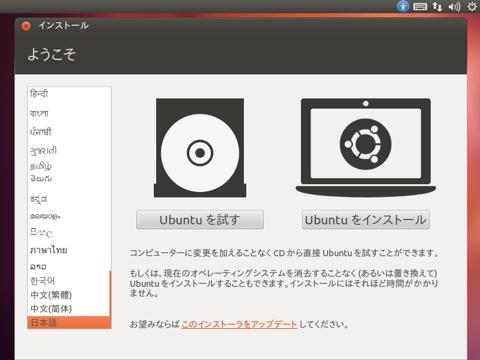480x360 pixels.
Task: Click the Ubuntu を試す button
Action: tap(200, 220)
